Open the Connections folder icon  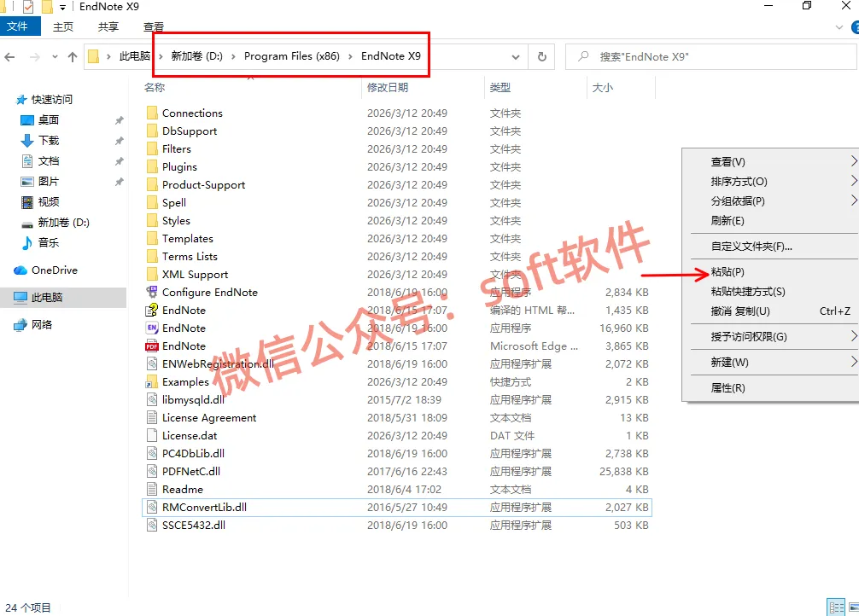[152, 113]
